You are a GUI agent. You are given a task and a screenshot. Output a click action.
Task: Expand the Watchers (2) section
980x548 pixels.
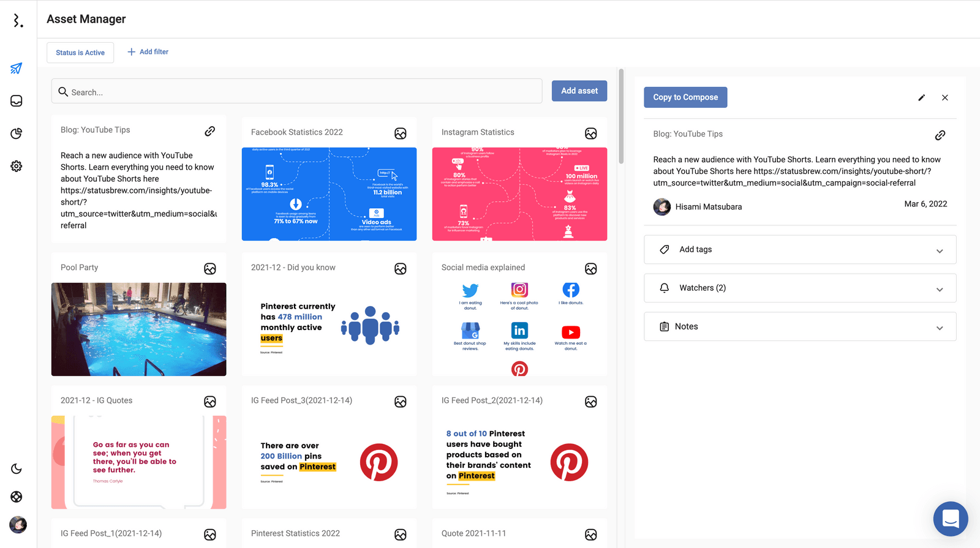tap(800, 288)
